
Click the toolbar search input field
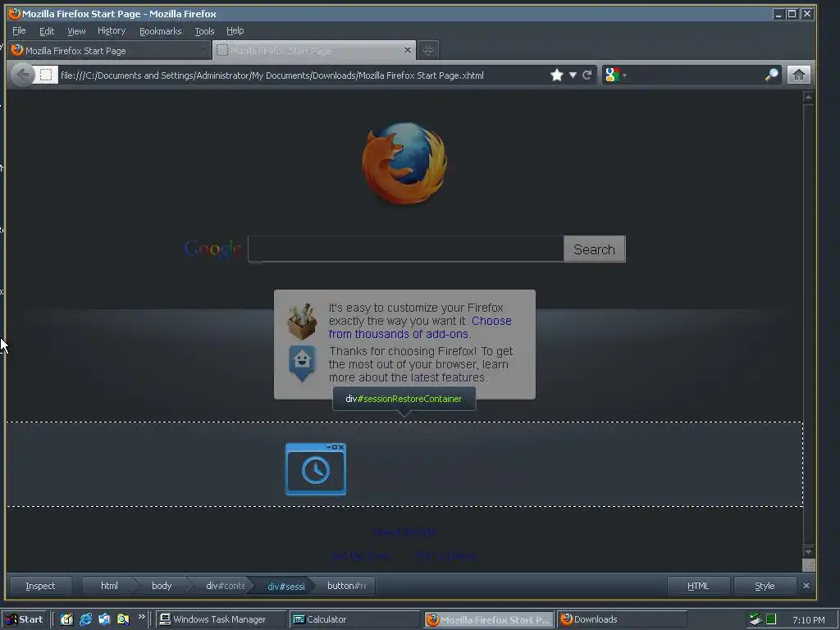point(696,75)
